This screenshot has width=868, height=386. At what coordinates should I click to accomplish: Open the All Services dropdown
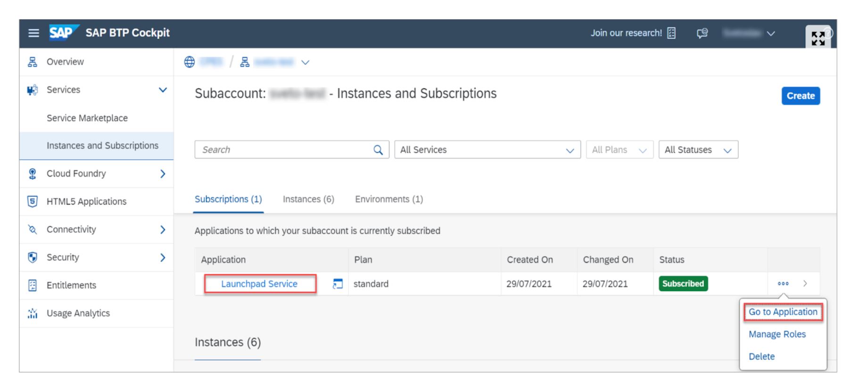[x=488, y=150]
